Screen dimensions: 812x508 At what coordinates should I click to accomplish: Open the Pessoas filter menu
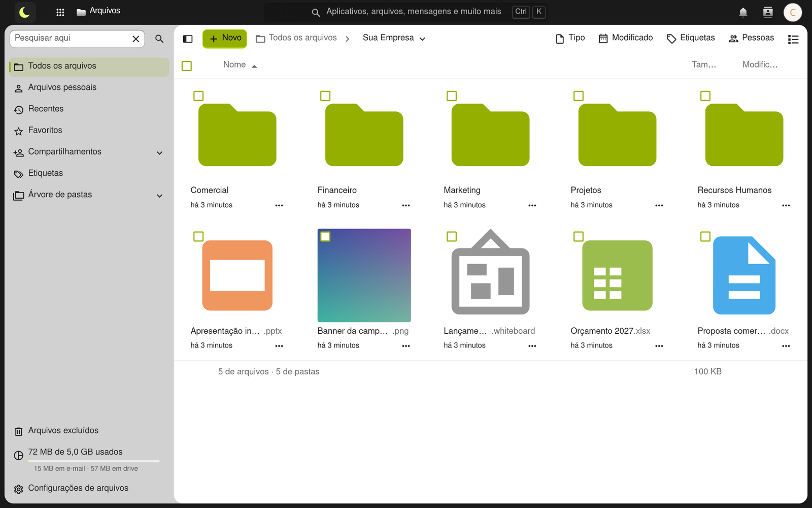point(751,38)
